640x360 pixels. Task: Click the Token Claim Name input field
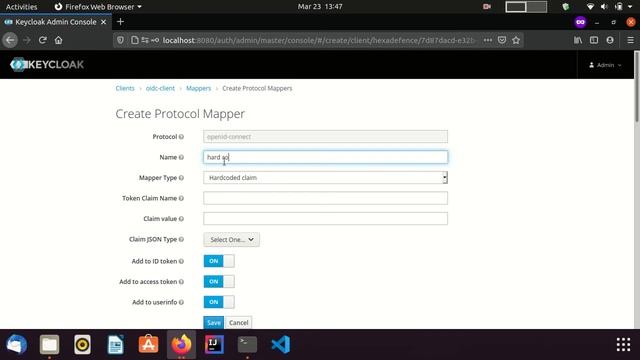[x=325, y=198]
